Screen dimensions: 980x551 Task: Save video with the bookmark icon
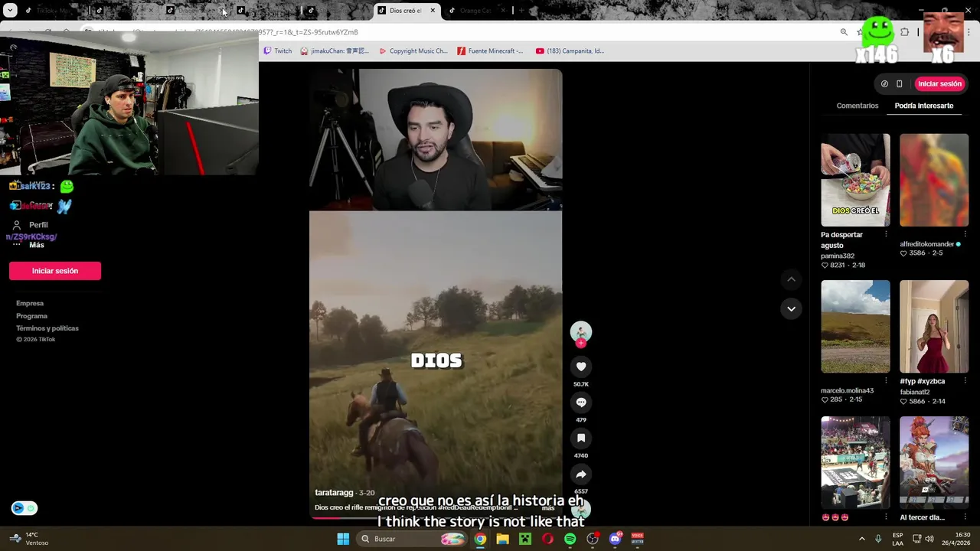click(x=581, y=438)
